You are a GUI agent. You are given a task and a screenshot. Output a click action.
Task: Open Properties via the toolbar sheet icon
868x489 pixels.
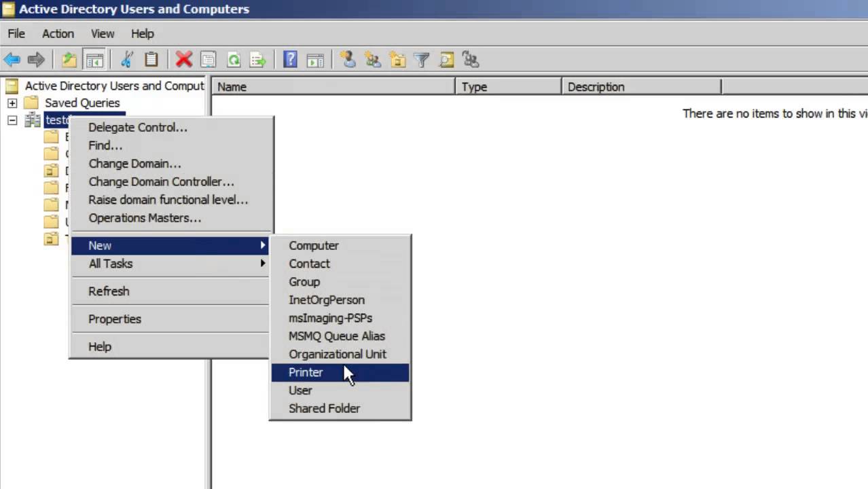209,60
